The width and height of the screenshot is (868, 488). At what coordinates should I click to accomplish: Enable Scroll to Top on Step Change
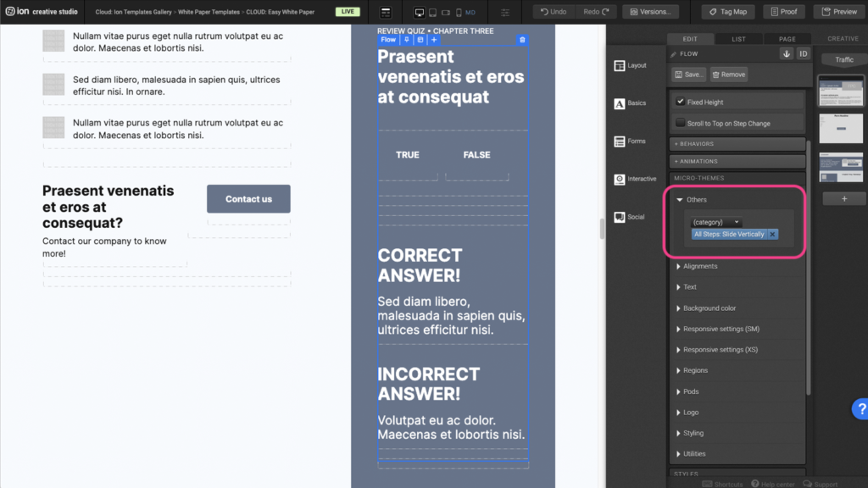pos(680,123)
